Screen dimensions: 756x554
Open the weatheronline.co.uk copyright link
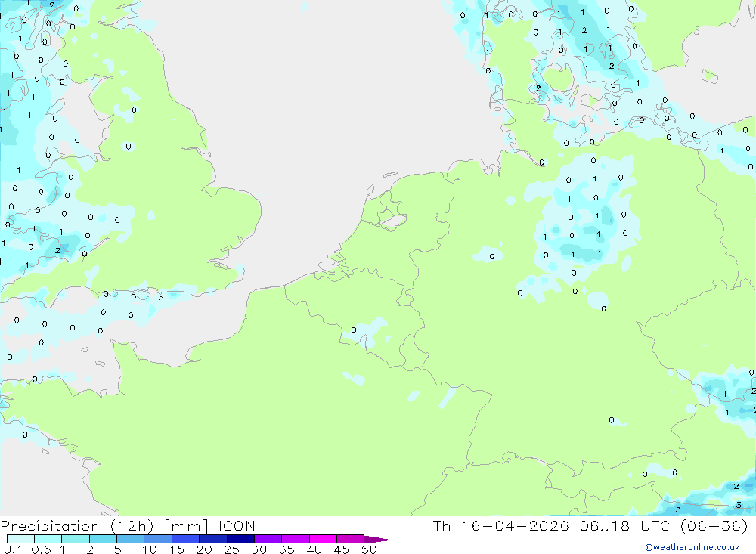pyautogui.click(x=692, y=547)
